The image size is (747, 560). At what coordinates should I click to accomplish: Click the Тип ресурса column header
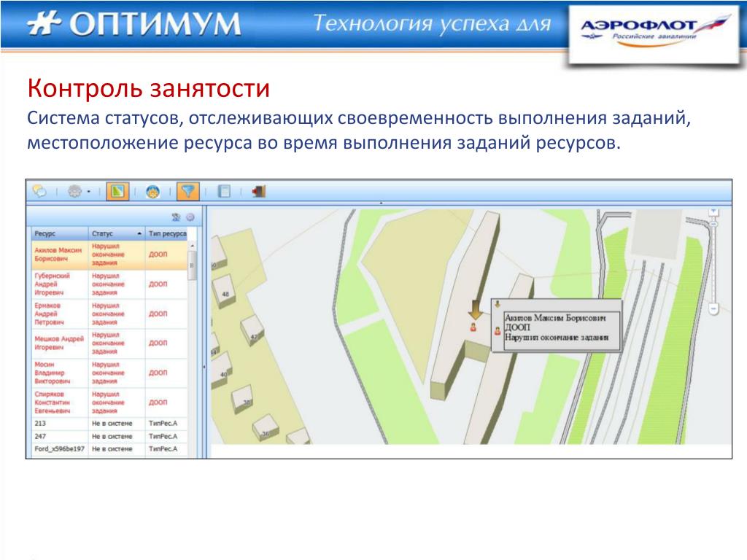point(166,233)
